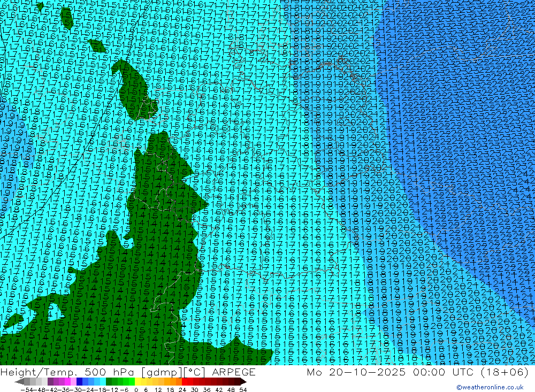Click the [gdmp][°C] units label
The image size is (535, 392).
tap(174, 372)
